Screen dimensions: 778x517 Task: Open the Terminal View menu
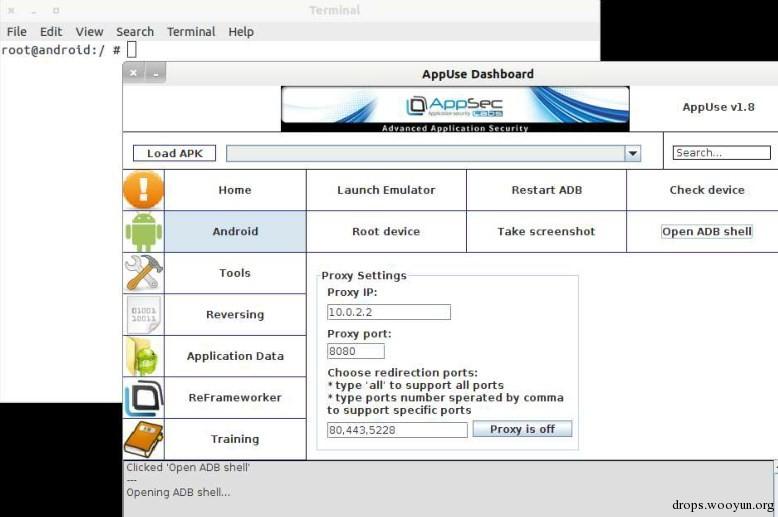(89, 32)
